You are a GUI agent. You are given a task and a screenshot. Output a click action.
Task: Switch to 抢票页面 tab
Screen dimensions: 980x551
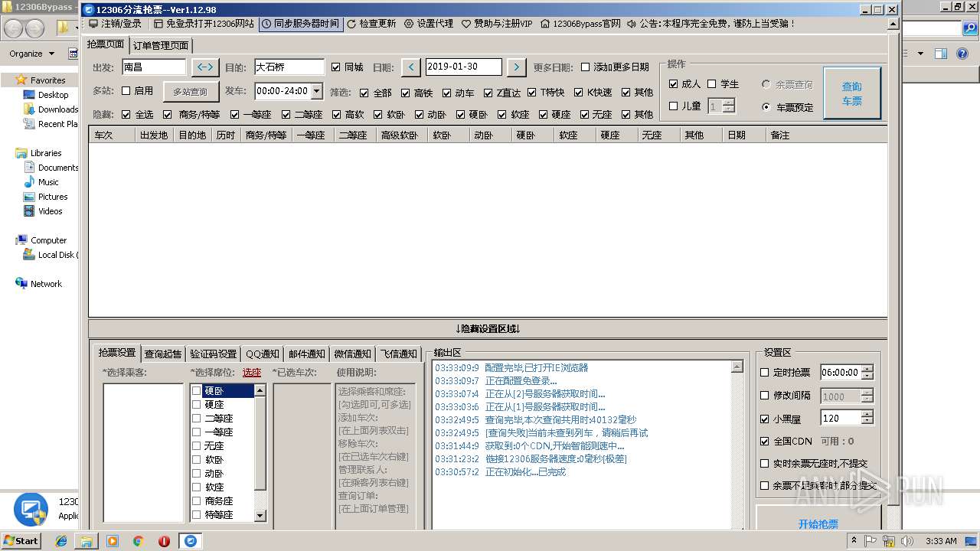coord(106,44)
